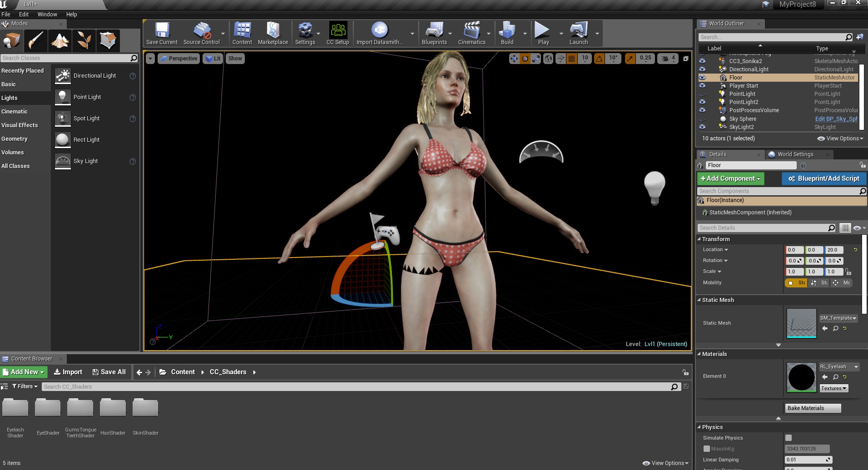Toggle grid snapping in viewport

(x=572, y=59)
